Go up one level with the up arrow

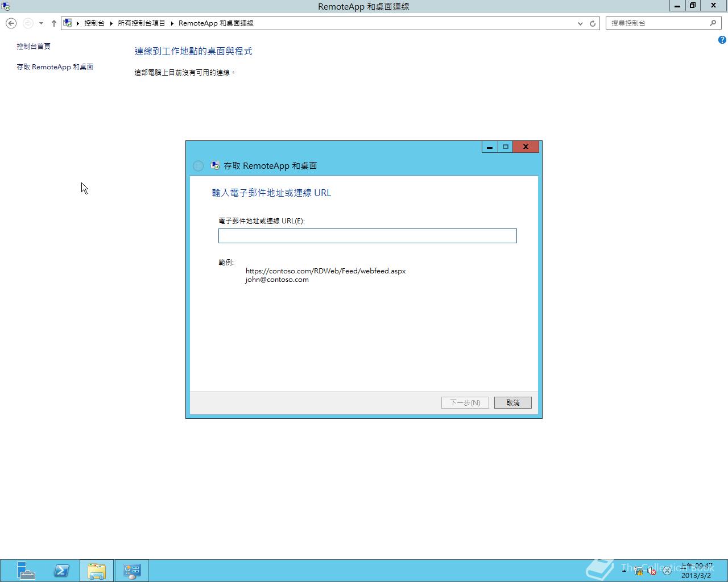(x=54, y=23)
